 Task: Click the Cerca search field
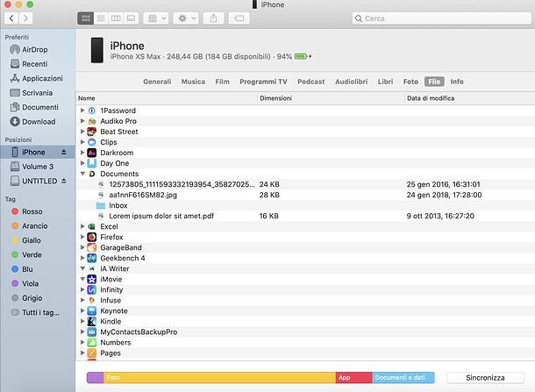pyautogui.click(x=441, y=18)
